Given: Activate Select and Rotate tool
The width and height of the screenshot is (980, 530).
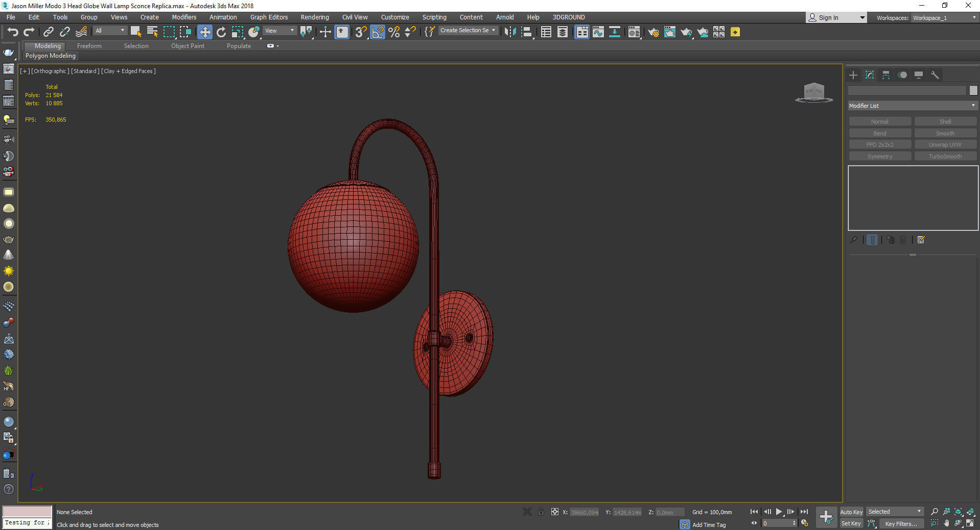Looking at the screenshot, I should coord(221,32).
